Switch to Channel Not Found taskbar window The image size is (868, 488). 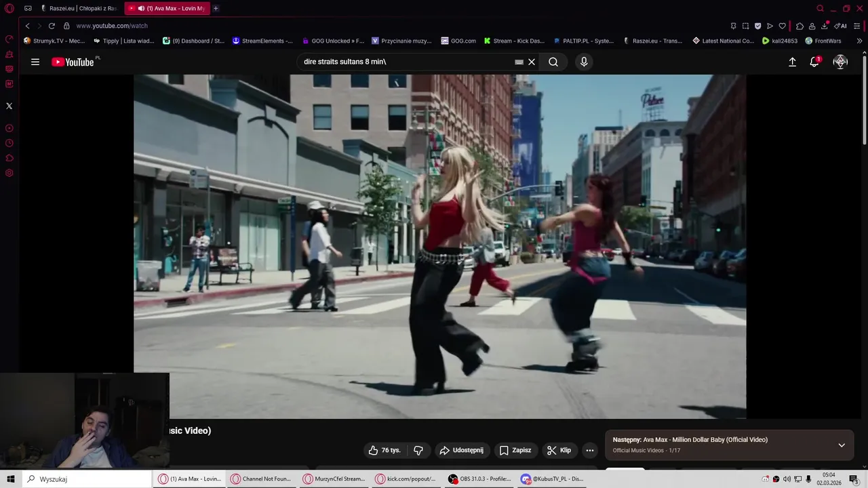point(261,479)
